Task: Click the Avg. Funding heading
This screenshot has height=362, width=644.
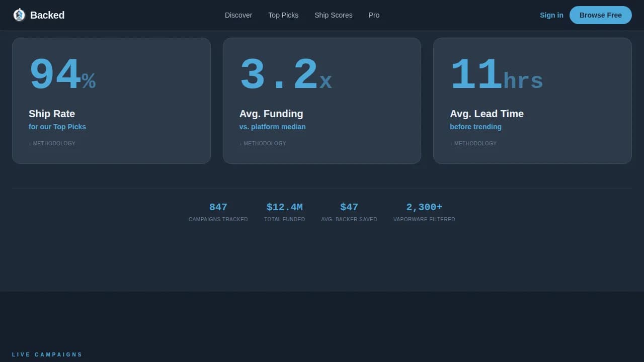Action: [271, 114]
